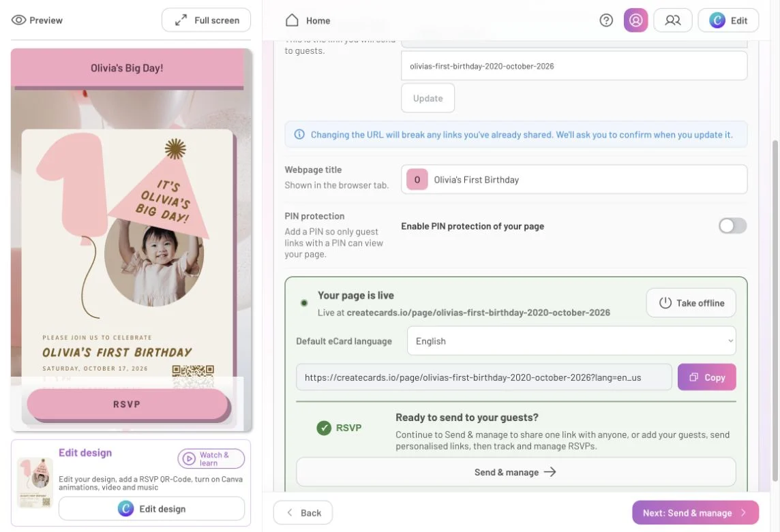
Task: Click the arrow on Send & manage
Action: [x=550, y=472]
